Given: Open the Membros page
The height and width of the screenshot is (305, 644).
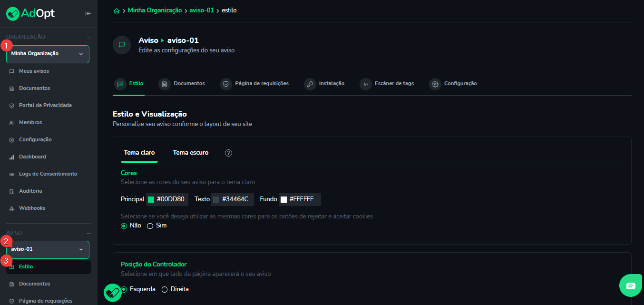Looking at the screenshot, I should 30,123.
